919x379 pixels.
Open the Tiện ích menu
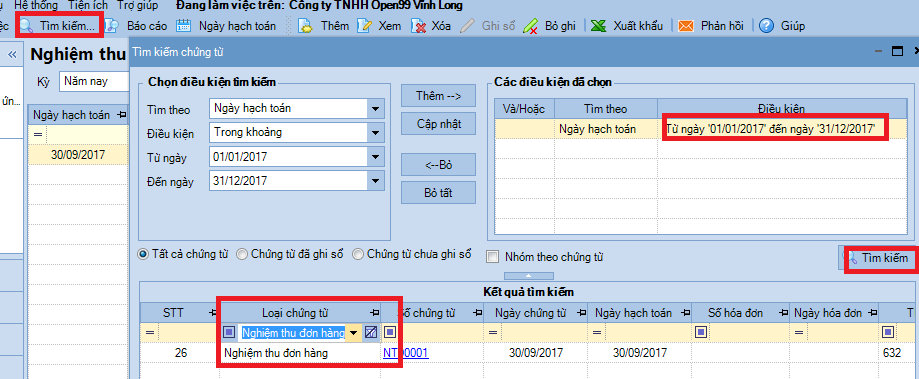tap(88, 6)
